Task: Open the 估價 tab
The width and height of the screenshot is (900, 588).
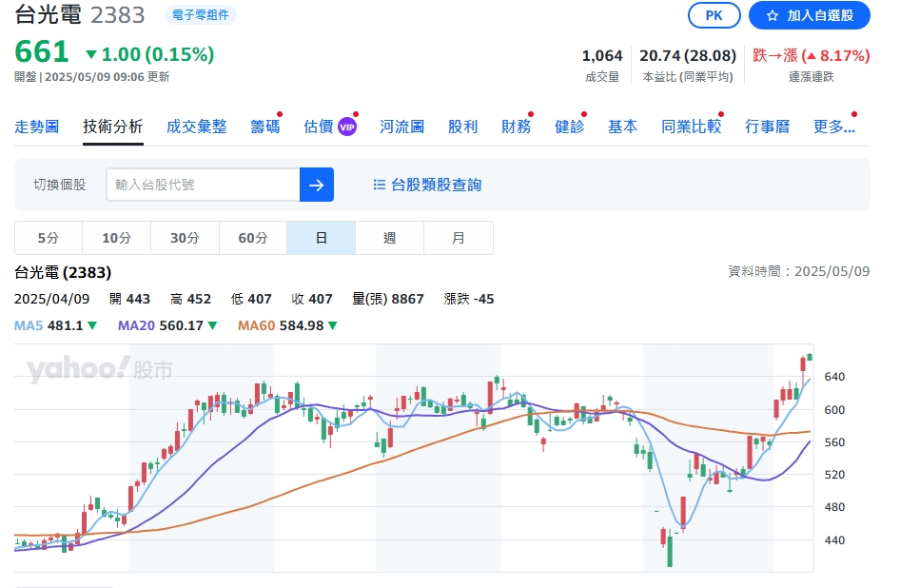Action: (319, 127)
